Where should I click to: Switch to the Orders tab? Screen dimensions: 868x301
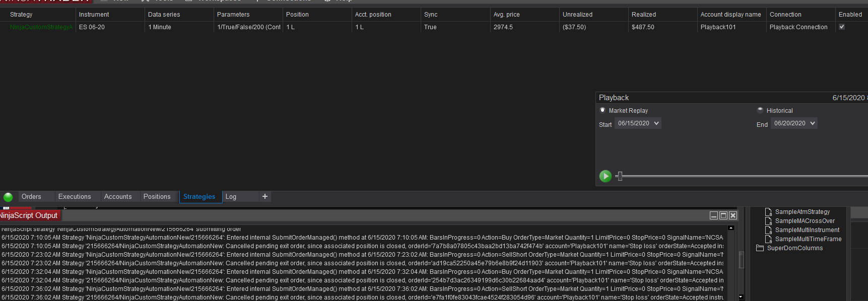31,196
